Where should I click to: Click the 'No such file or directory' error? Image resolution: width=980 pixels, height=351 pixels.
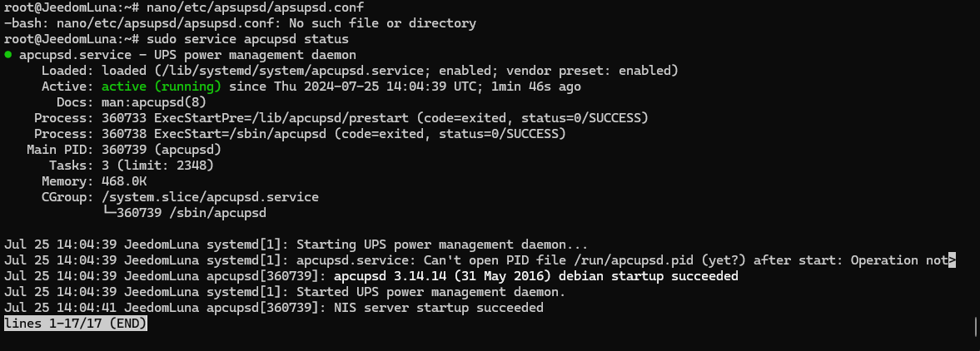(391, 23)
